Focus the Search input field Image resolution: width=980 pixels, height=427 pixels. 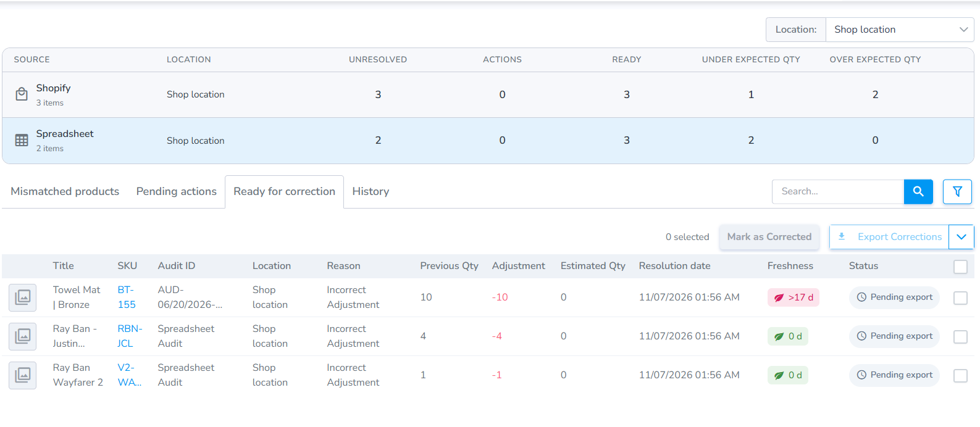click(838, 191)
